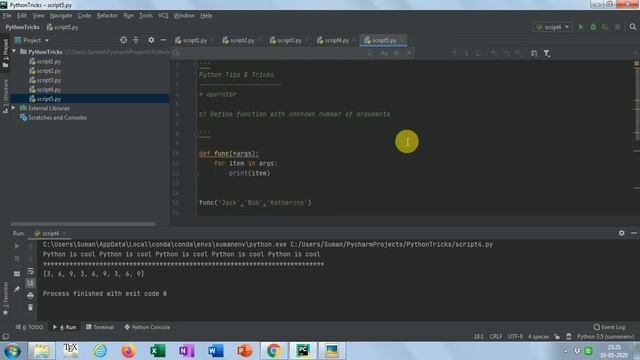The width and height of the screenshot is (640, 360).
Task: Open Run panel gear settings
Action: tap(621, 233)
